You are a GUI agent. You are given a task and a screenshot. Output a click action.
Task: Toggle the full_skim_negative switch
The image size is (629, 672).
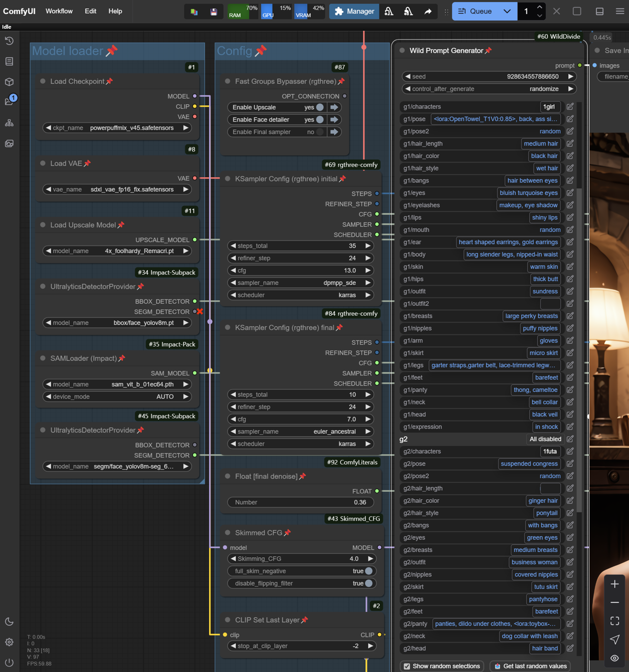[368, 571]
